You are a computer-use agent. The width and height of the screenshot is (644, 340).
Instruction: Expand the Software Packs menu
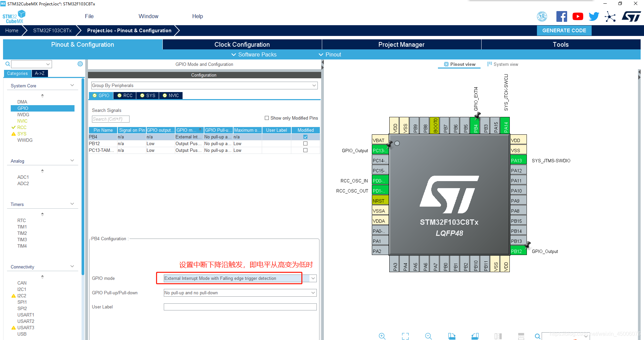coord(254,54)
